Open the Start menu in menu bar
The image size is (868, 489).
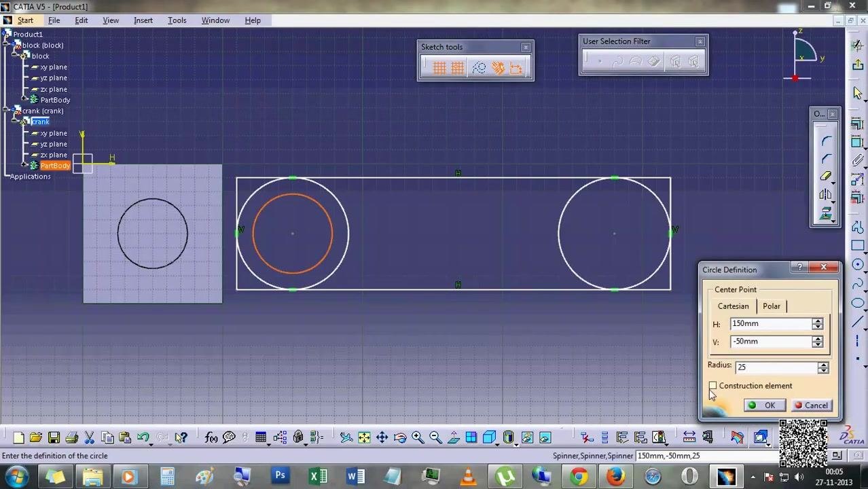click(25, 20)
